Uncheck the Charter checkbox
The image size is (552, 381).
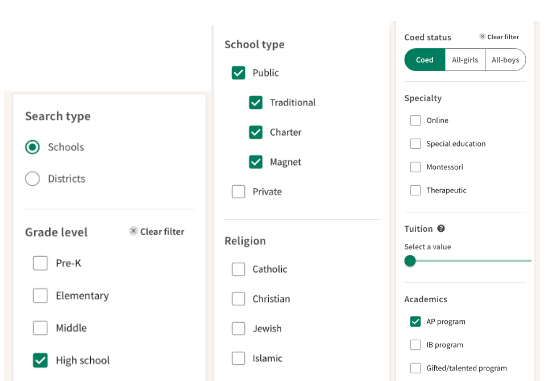[256, 132]
